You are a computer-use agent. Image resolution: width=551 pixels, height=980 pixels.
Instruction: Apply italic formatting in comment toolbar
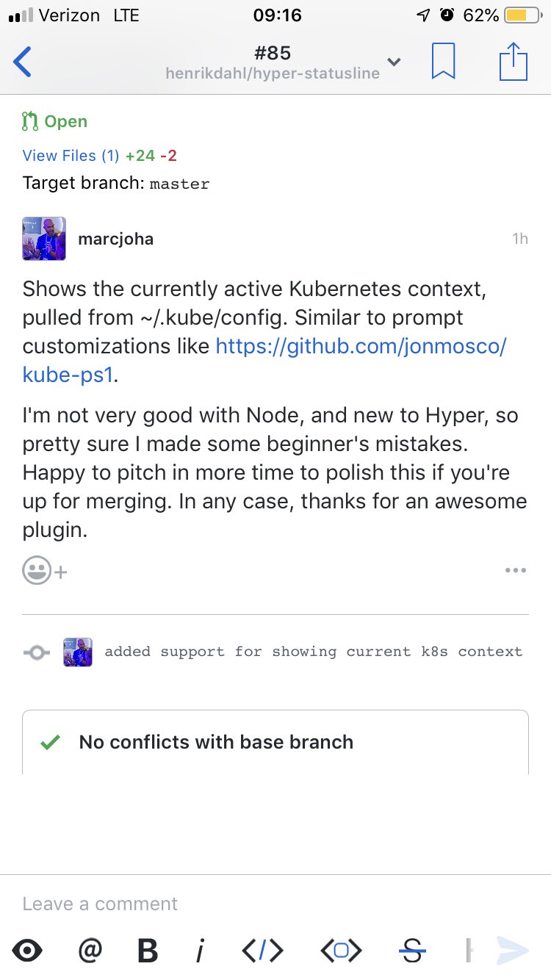pos(200,951)
